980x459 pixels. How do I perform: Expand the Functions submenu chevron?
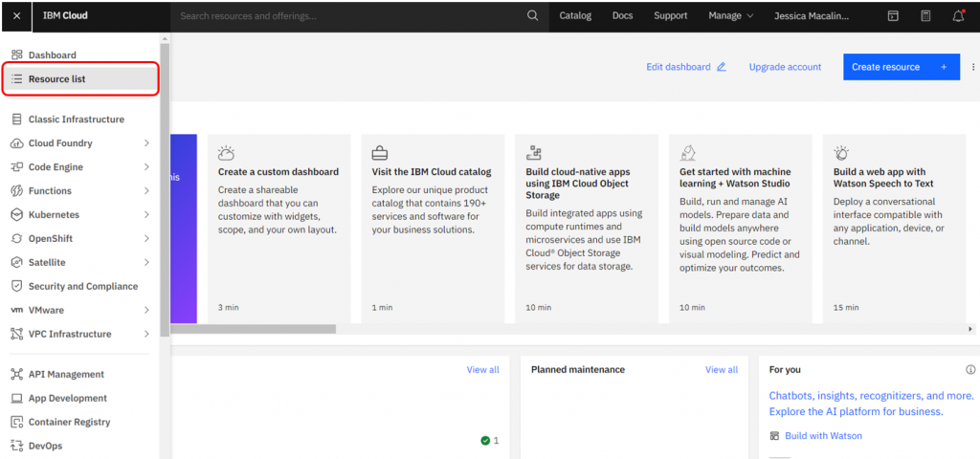[x=146, y=190]
